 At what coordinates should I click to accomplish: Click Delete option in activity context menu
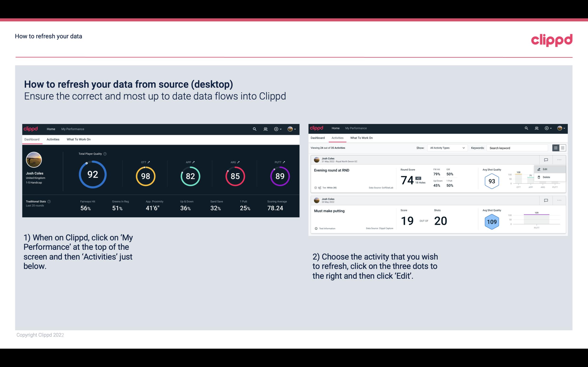[546, 177]
